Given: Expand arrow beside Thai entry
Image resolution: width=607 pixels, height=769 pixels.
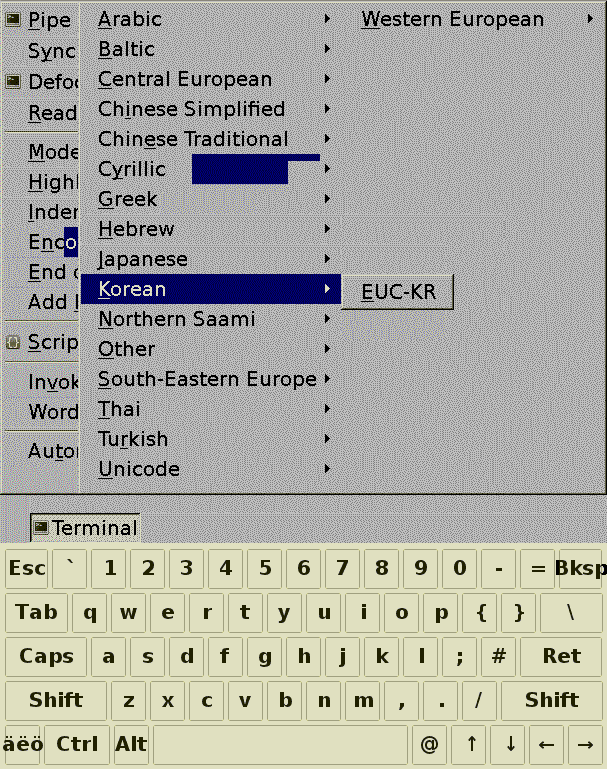Looking at the screenshot, I should (x=327, y=409).
